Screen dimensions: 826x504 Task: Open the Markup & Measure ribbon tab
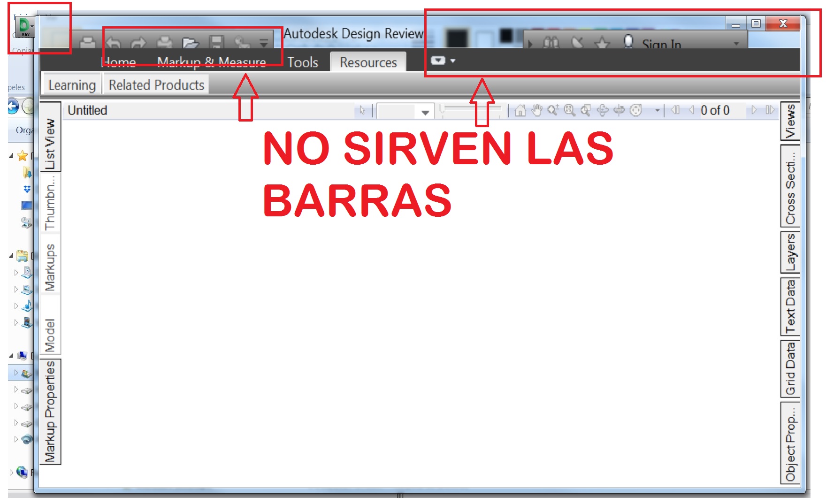(212, 62)
